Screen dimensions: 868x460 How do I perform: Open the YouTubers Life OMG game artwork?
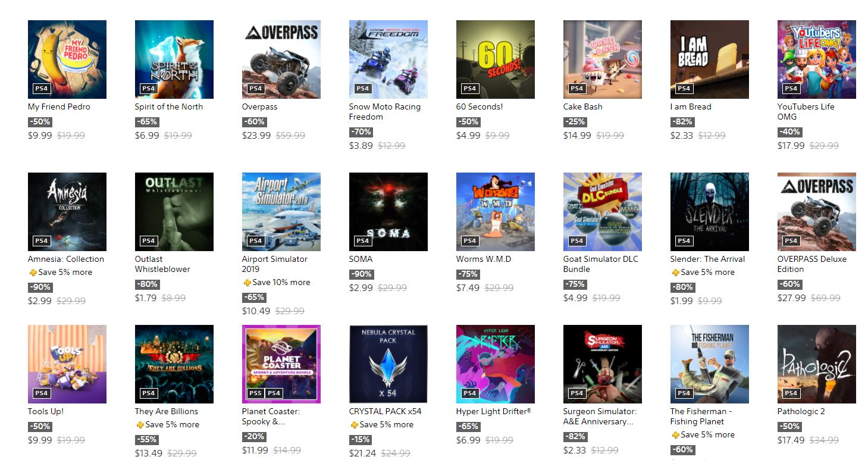tap(817, 60)
